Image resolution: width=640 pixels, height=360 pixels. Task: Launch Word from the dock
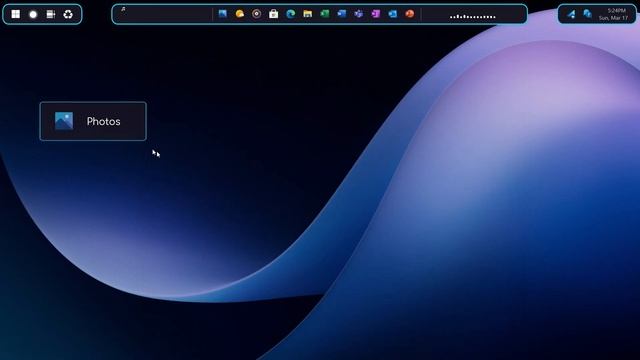[x=342, y=14]
